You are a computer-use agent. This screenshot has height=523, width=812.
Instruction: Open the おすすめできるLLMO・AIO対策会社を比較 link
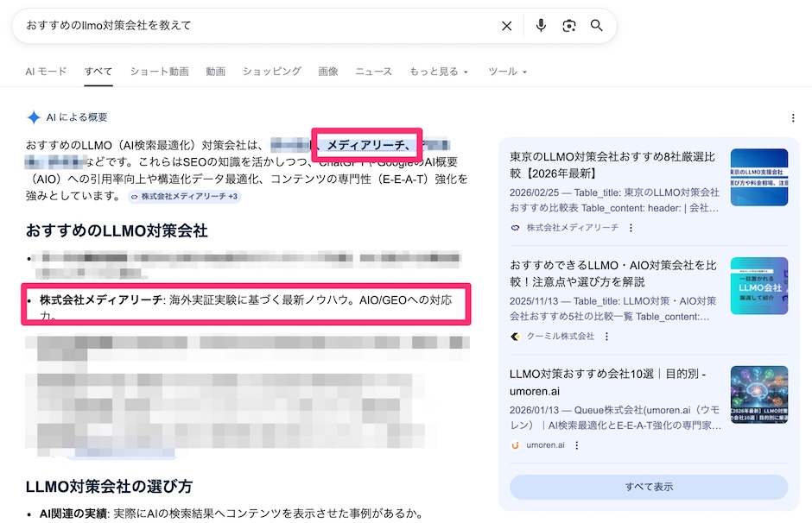click(x=613, y=273)
